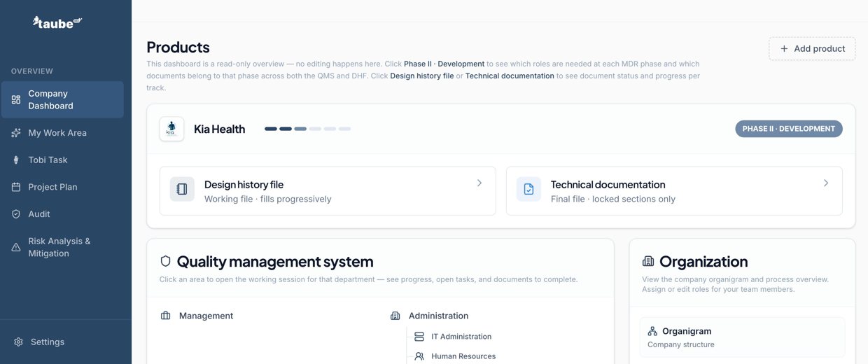This screenshot has width=868, height=364.
Task: Click the Kia Health product name
Action: [219, 129]
